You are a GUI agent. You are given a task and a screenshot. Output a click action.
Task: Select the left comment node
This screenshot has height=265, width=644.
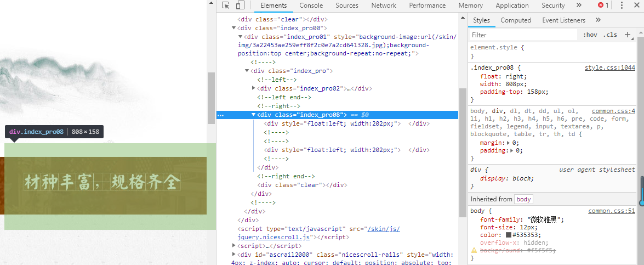tap(277, 80)
